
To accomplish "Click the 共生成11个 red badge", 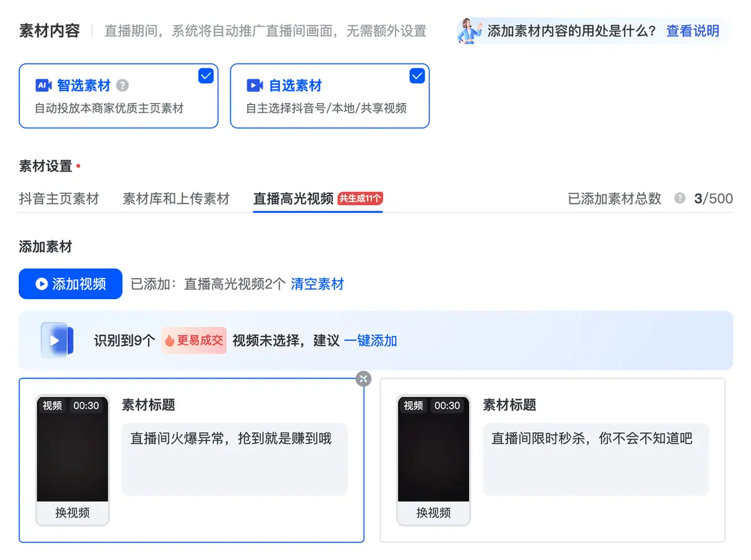I will pos(360,198).
